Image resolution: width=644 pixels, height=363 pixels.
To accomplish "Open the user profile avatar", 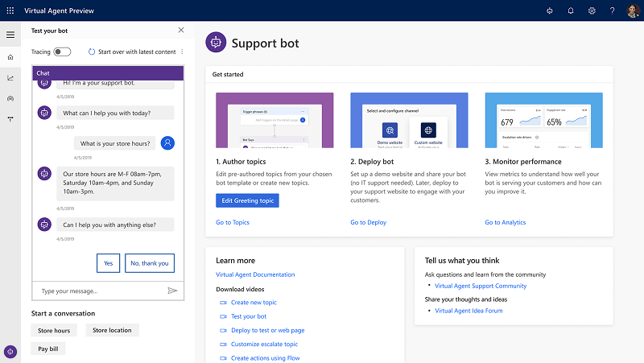I will [633, 10].
